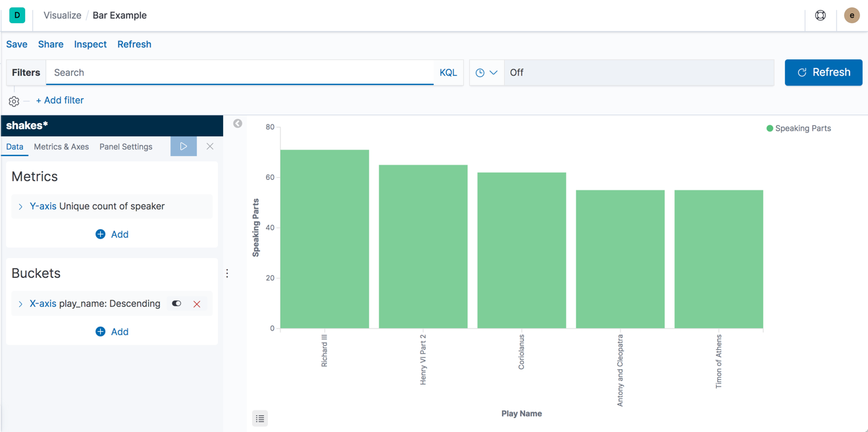The image size is (868, 432).
Task: Discard changes with the X beside the play button
Action: pos(209,146)
